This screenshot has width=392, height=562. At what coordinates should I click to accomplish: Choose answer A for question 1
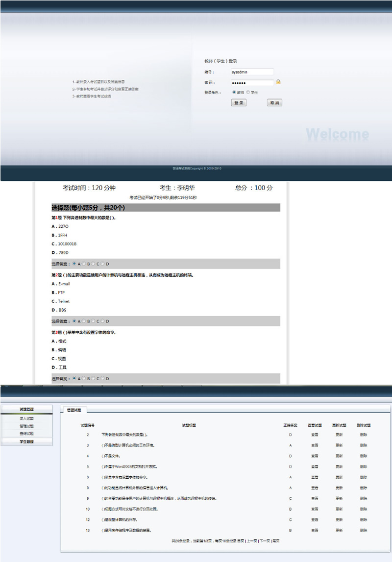coord(73,264)
